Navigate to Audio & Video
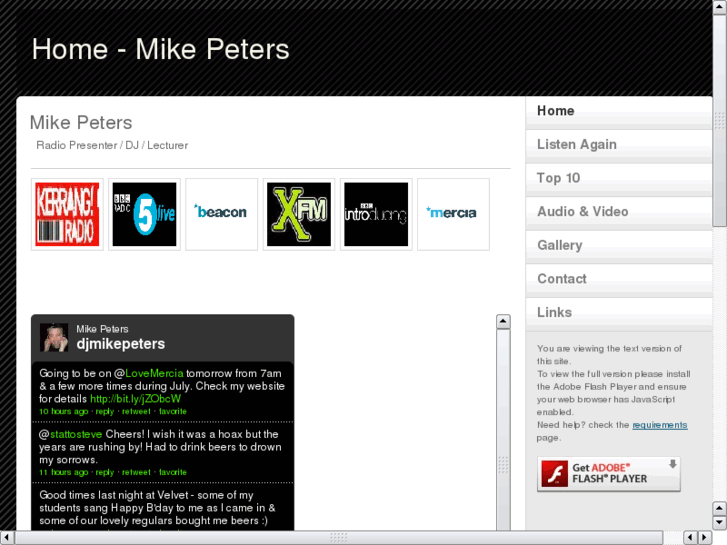727x545 pixels. pos(619,212)
